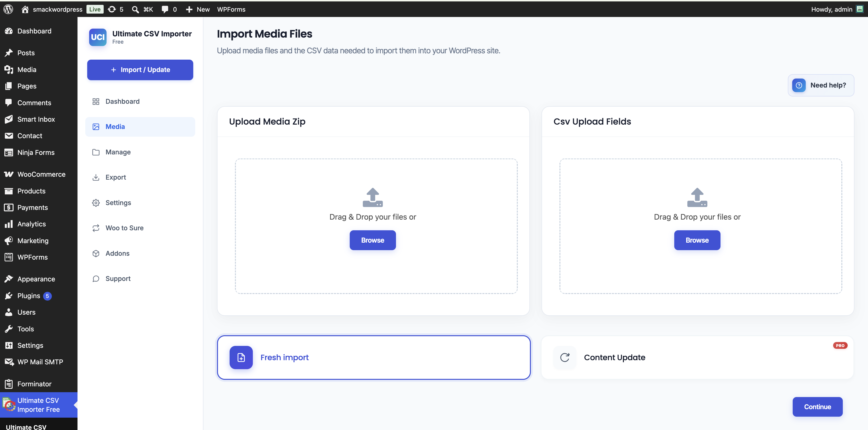Click the Need help question mark icon
This screenshot has width=868, height=430.
click(x=798, y=85)
